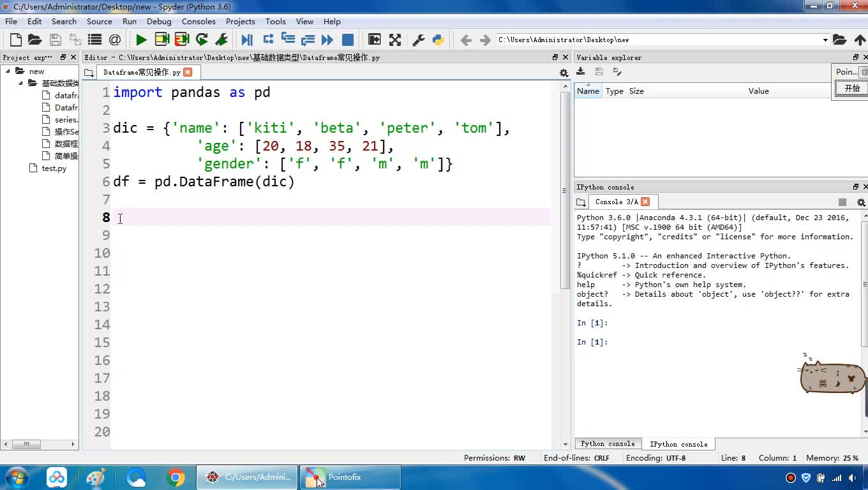This screenshot has width=868, height=490.
Task: Expand the working directory path dropdown
Action: 825,40
